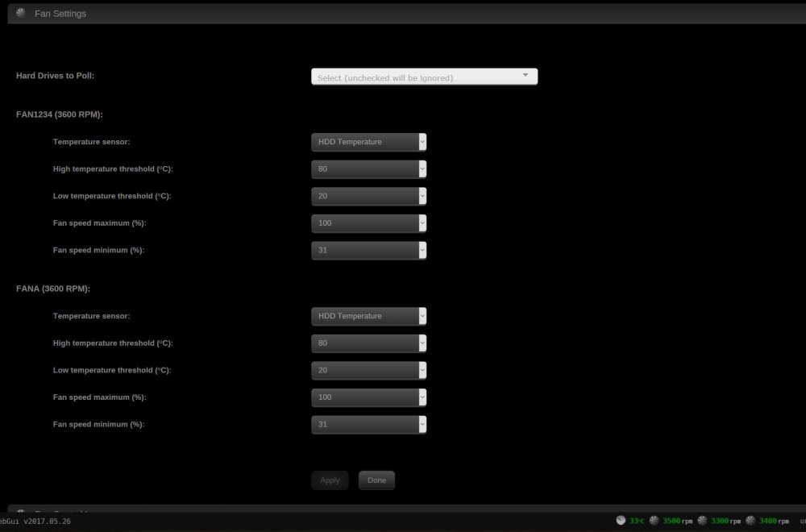The image size is (806, 532).
Task: Click the 3500 rpm status reading
Action: coord(678,521)
